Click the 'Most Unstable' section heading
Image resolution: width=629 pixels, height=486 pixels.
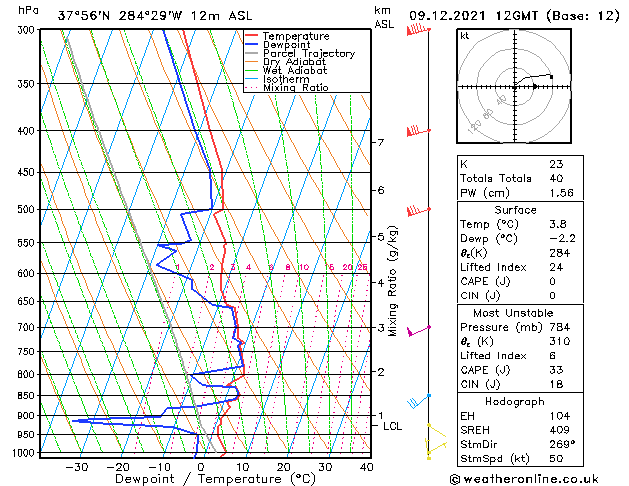513,313
